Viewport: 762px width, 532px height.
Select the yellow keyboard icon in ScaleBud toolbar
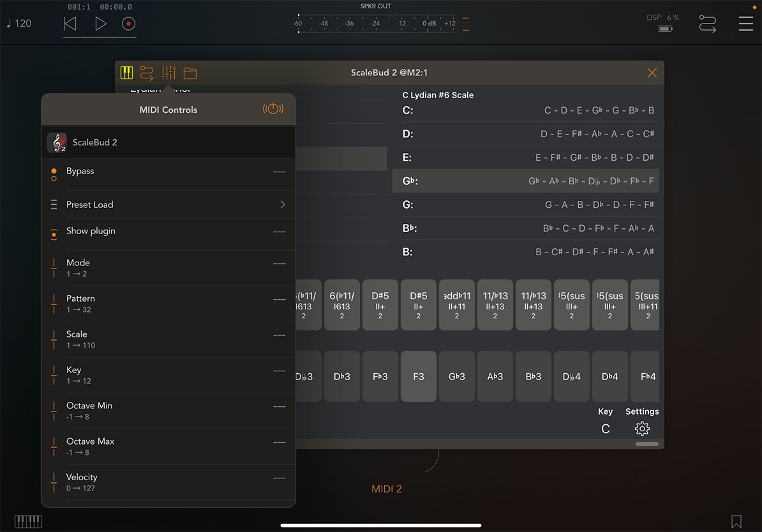coord(126,72)
